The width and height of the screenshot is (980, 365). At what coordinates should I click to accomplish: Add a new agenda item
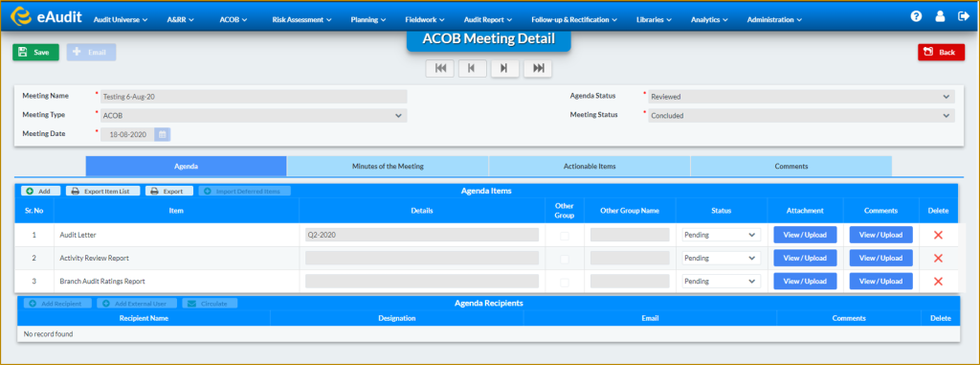(x=40, y=191)
